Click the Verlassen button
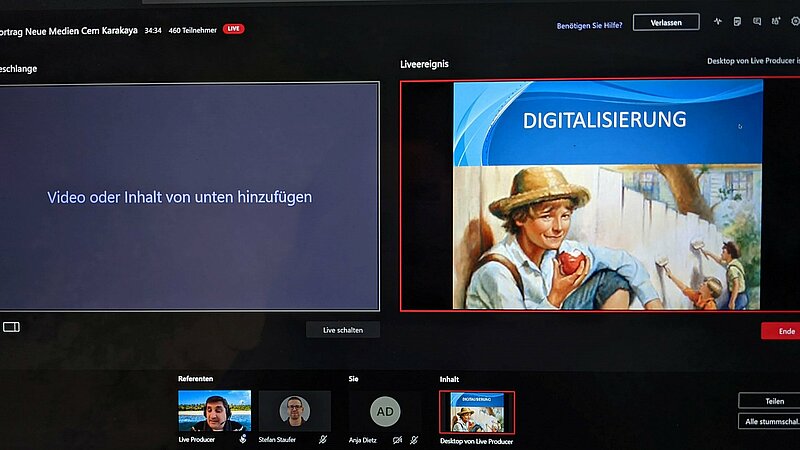 [x=665, y=22]
